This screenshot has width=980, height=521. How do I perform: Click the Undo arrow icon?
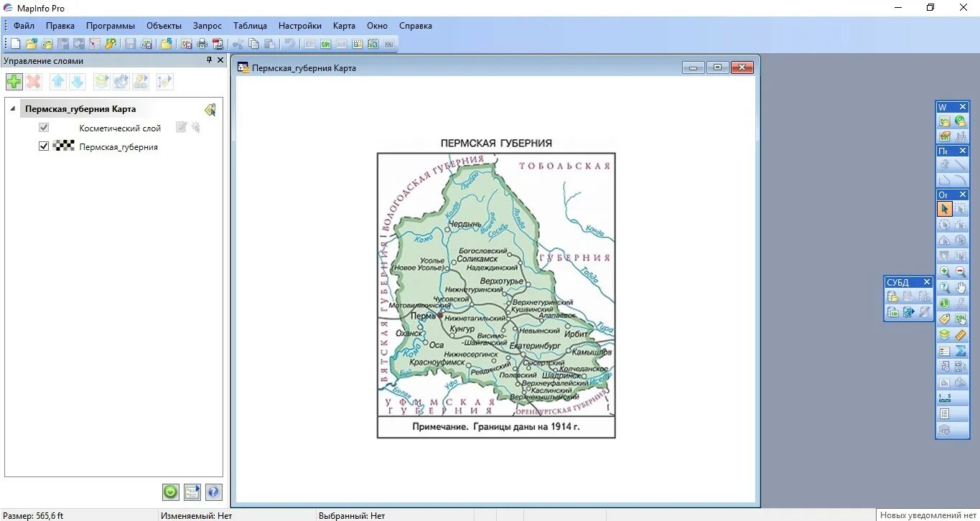click(289, 44)
